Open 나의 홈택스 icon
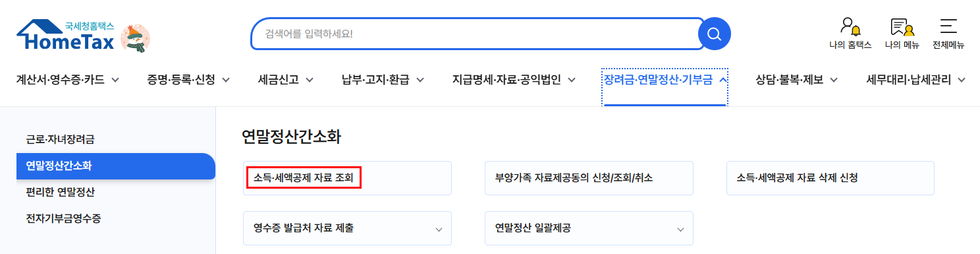This screenshot has height=254, width=980. [850, 34]
